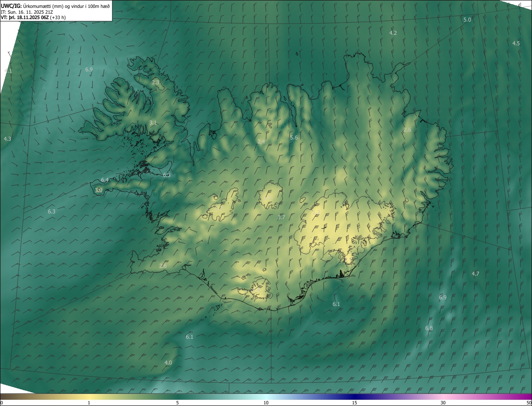Select the 4.2 value label
The height and width of the screenshot is (406, 532).
pos(393,33)
